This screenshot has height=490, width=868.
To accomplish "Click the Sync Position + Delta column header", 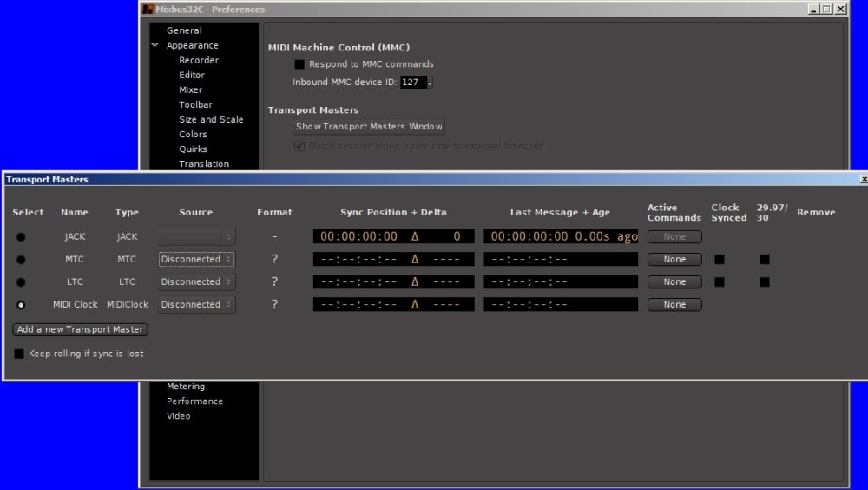I will coord(393,212).
